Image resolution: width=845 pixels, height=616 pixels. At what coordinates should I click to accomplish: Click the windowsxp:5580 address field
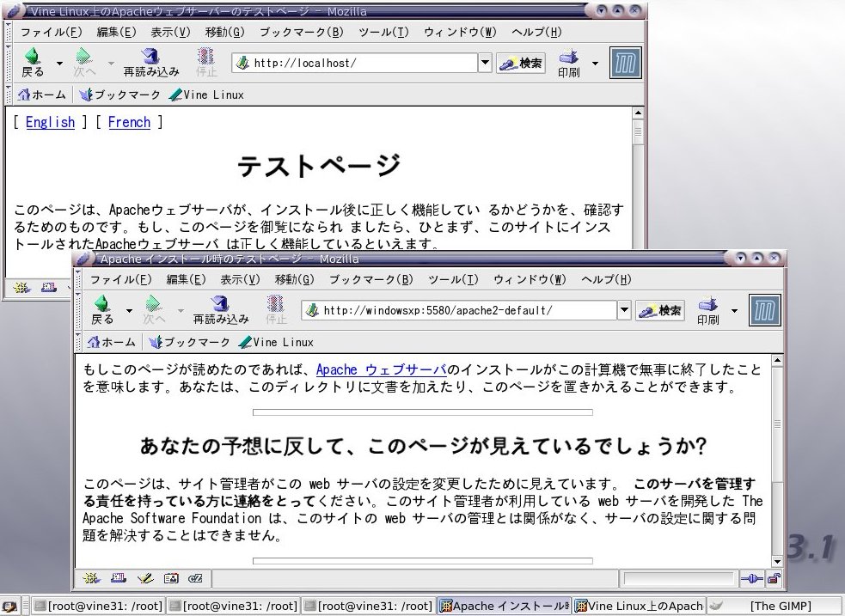click(459, 311)
